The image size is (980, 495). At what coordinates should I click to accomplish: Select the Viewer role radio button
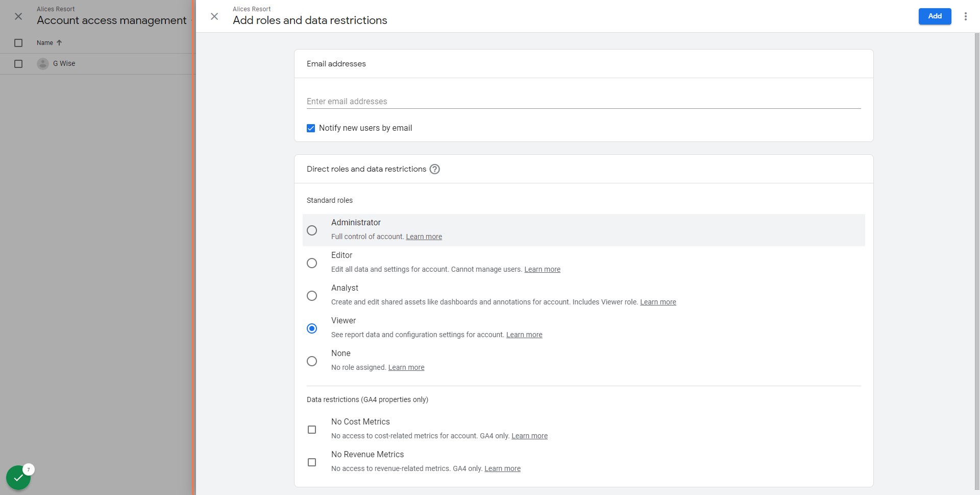[x=312, y=328]
